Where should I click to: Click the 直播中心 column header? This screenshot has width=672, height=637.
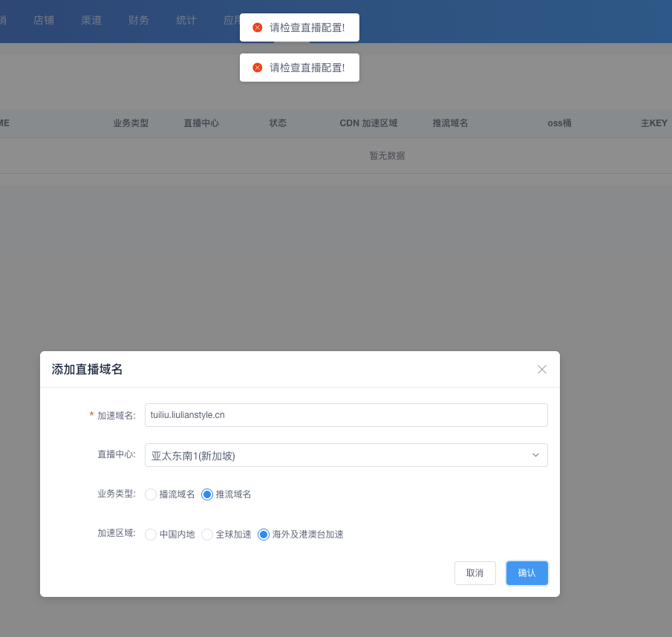[201, 123]
